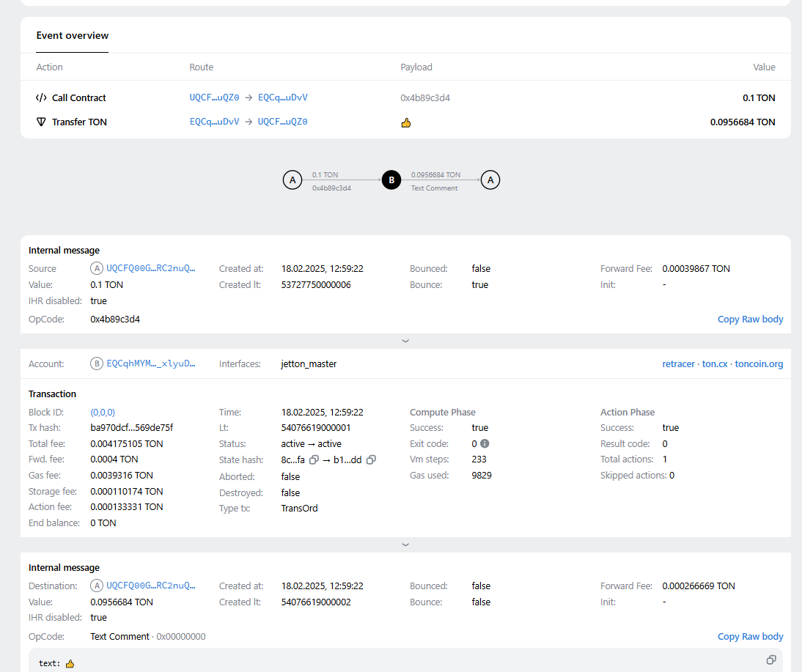The image size is (802, 672).
Task: Open the ton.cx link
Action: coord(715,364)
